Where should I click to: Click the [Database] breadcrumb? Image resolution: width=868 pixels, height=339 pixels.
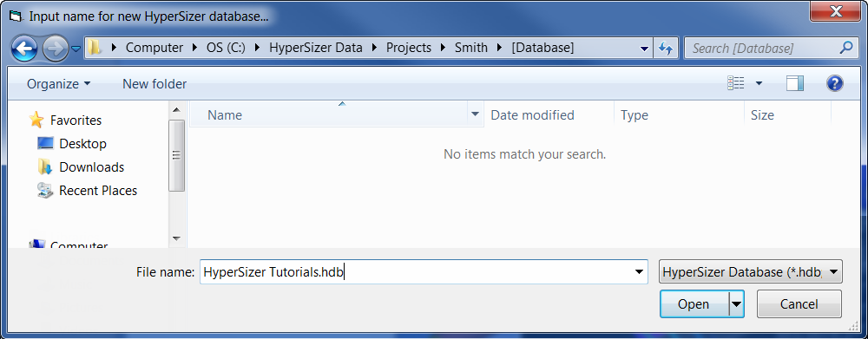pyautogui.click(x=542, y=48)
